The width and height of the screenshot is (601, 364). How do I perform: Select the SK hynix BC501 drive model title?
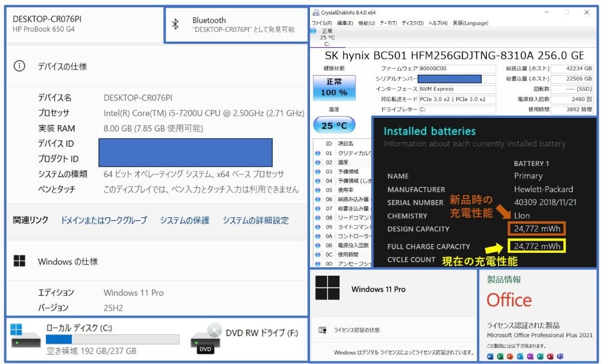coord(454,56)
